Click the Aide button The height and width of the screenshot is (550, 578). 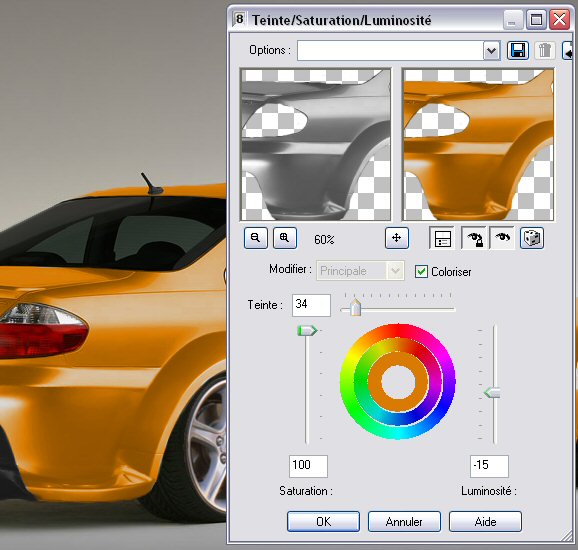point(485,522)
